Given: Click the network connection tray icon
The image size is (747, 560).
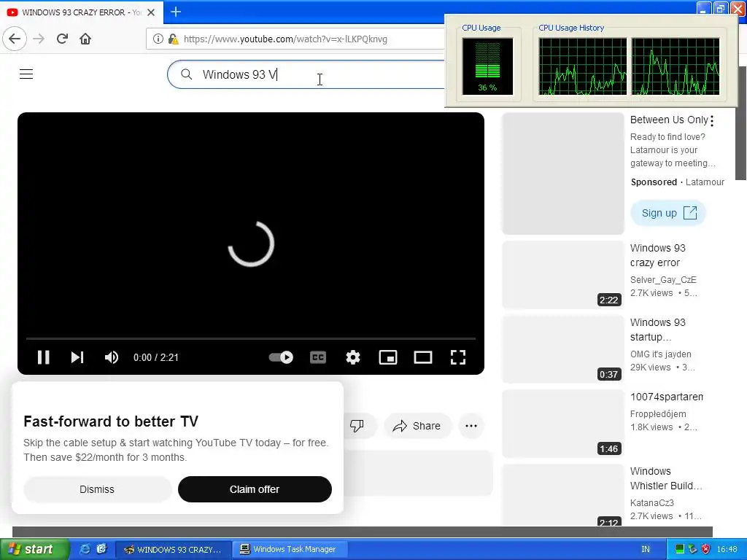Looking at the screenshot, I should [x=693, y=549].
